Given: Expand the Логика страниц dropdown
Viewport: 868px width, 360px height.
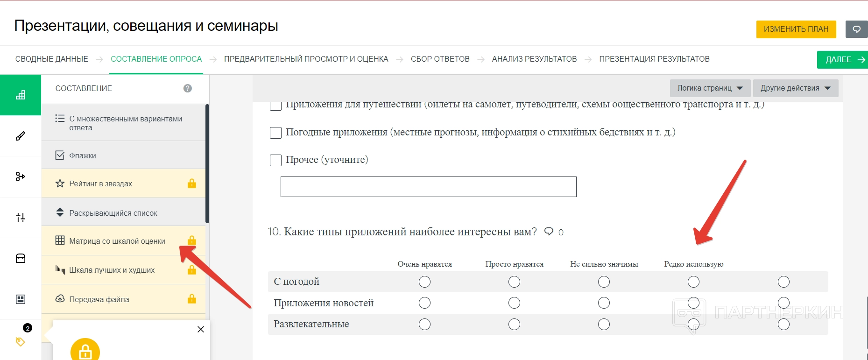Looking at the screenshot, I should pos(710,88).
